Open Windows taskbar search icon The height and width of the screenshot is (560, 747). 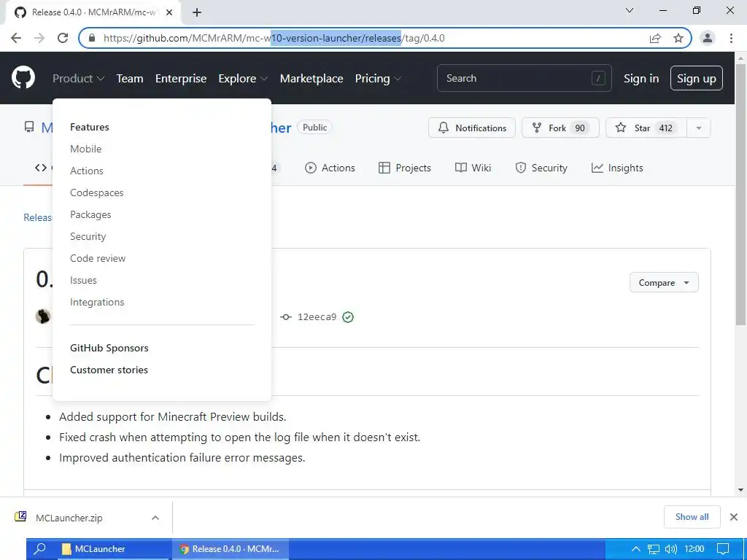[40, 548]
